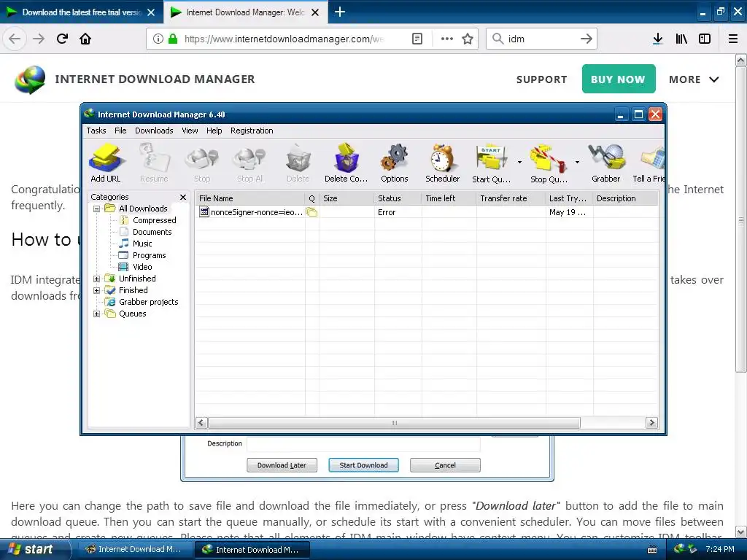Bookmark this page with star icon
The height and width of the screenshot is (560, 747).
pyautogui.click(x=468, y=39)
